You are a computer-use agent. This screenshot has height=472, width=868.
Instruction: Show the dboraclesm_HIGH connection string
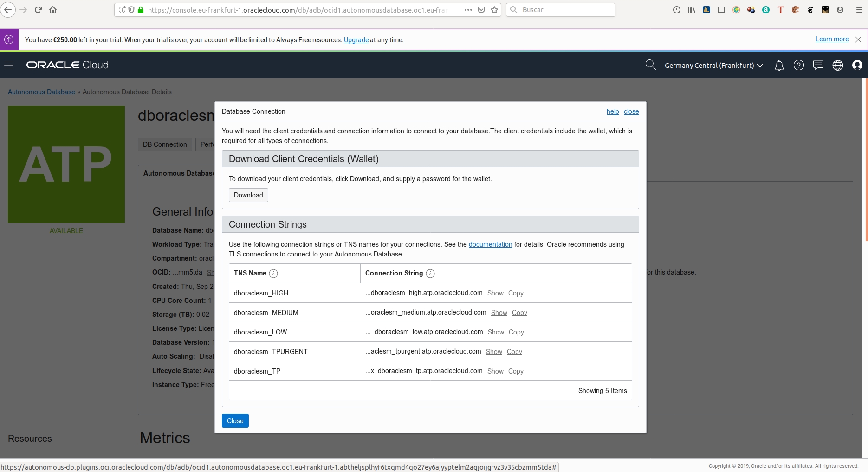click(495, 293)
